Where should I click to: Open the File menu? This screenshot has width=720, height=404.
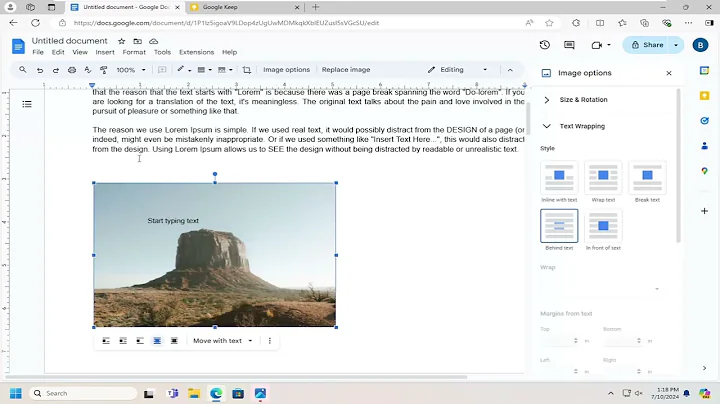pos(38,52)
